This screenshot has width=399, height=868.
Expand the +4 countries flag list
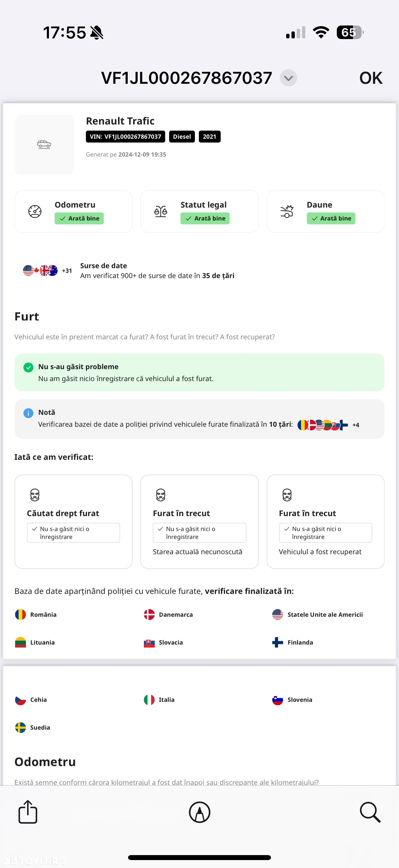tap(356, 425)
